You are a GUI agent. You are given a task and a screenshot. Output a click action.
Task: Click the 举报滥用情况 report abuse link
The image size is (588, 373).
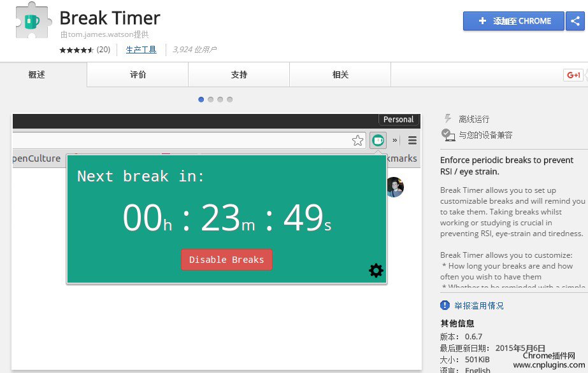(x=479, y=306)
